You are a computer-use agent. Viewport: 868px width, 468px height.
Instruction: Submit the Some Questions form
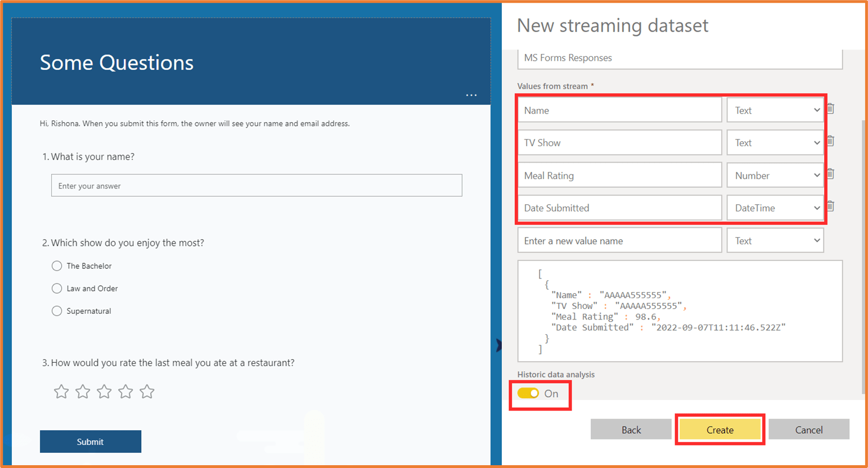[x=90, y=441]
